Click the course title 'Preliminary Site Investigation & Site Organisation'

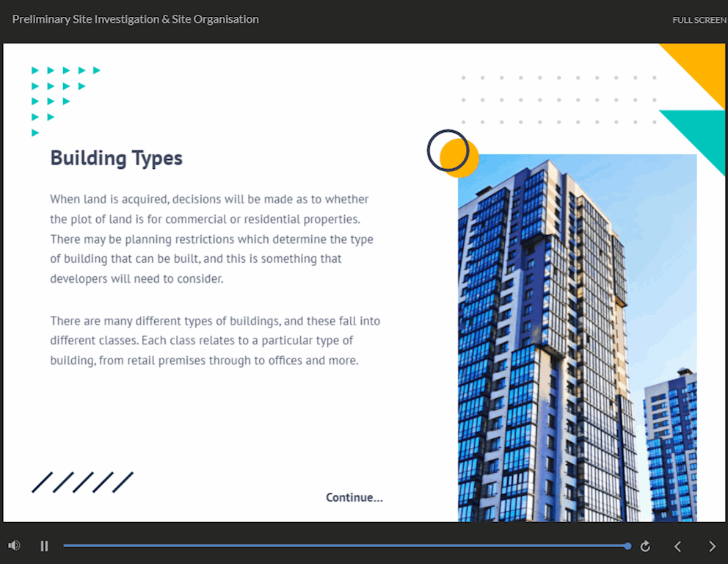tap(135, 19)
